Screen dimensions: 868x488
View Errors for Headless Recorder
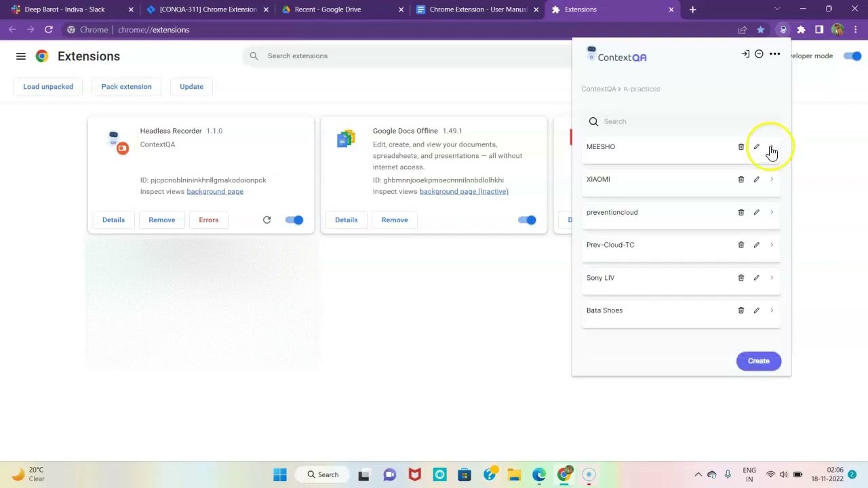coord(208,220)
